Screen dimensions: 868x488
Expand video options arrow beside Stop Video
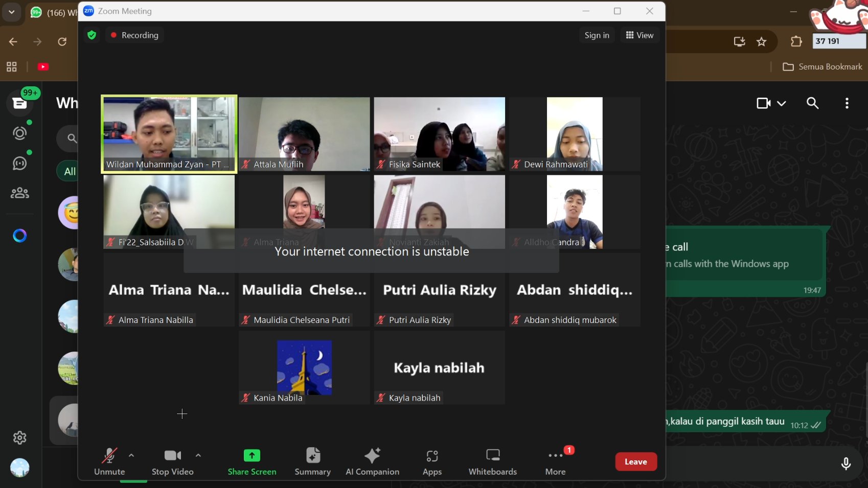tap(198, 455)
